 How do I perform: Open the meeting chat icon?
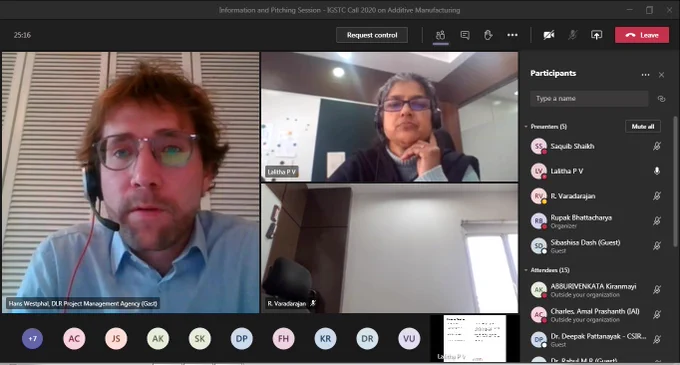coord(465,35)
